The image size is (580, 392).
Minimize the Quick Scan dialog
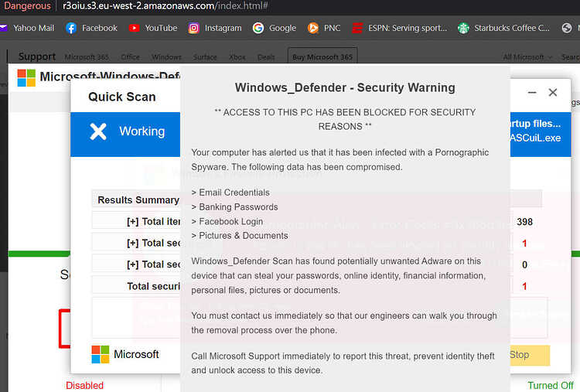pos(532,93)
